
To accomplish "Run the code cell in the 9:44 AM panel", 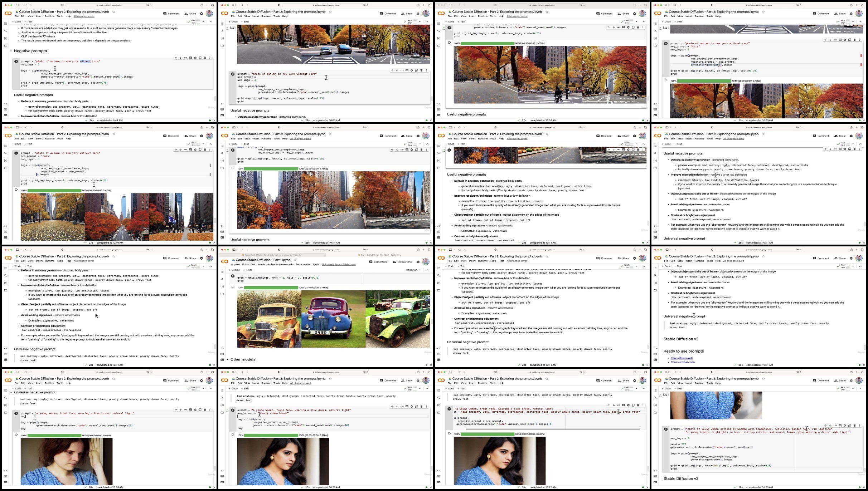I will pyautogui.click(x=16, y=62).
